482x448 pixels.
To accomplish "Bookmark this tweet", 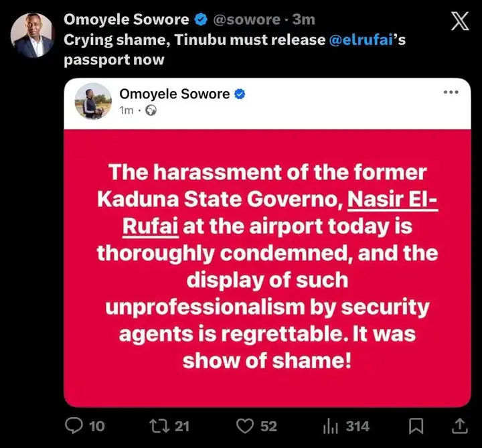I will (x=416, y=425).
